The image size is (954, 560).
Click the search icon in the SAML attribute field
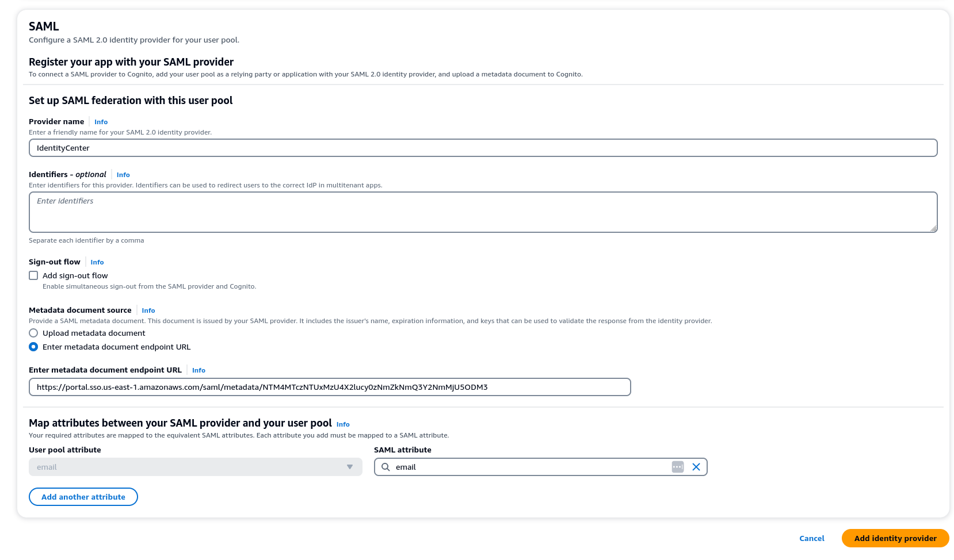(386, 467)
